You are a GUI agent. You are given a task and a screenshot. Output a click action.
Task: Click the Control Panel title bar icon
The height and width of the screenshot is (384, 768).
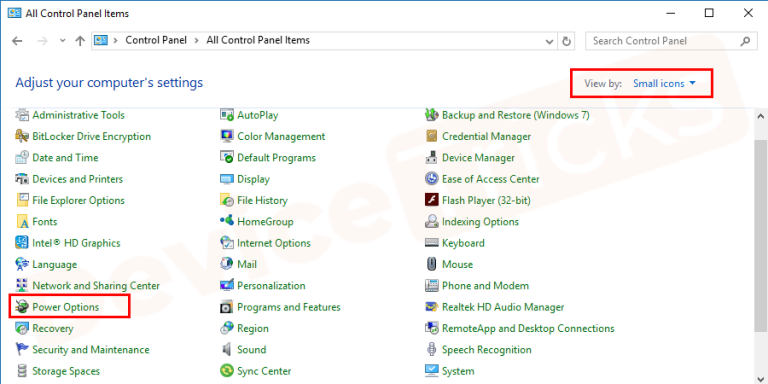coord(14,13)
